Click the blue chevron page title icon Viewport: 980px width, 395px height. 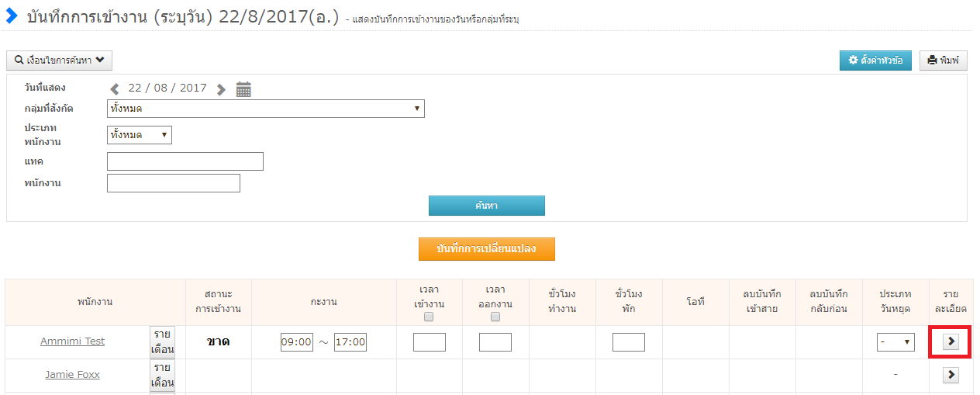12,16
